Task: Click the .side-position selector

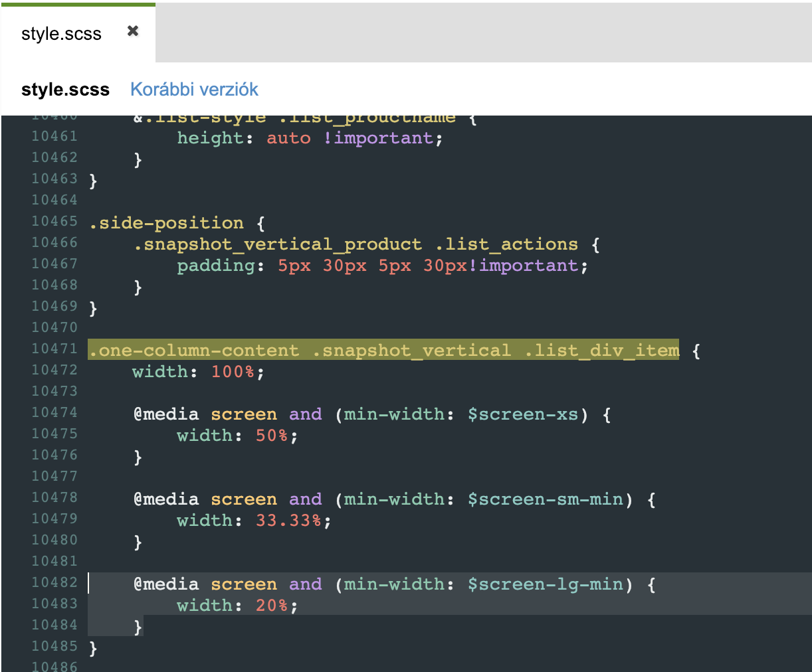Action: (167, 223)
